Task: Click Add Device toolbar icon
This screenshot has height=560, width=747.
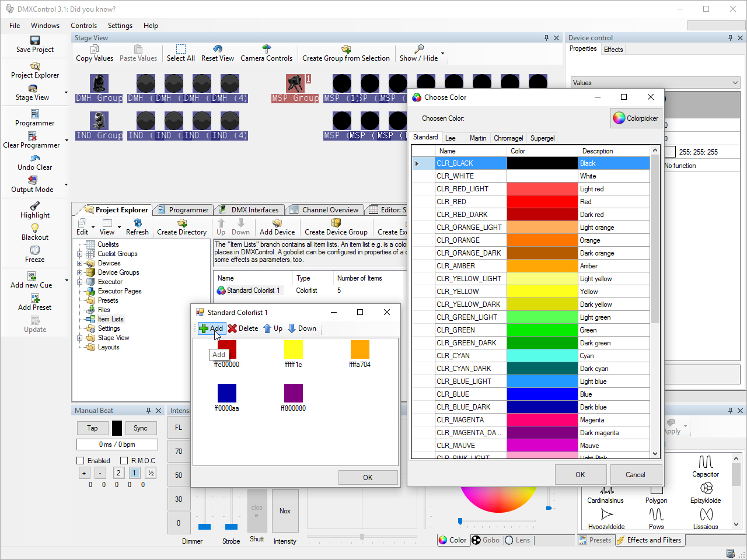Action: [277, 223]
